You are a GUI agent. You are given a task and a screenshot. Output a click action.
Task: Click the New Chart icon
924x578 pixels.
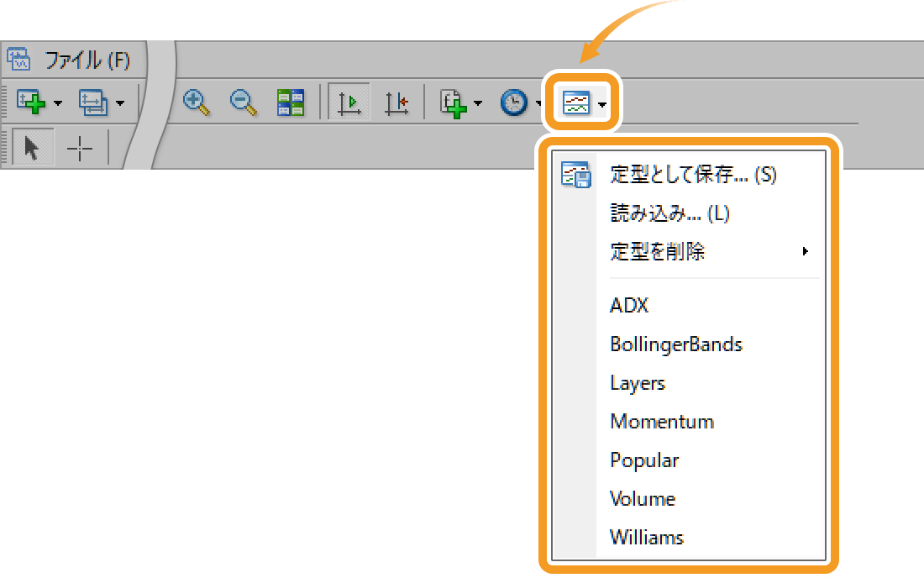point(31,102)
